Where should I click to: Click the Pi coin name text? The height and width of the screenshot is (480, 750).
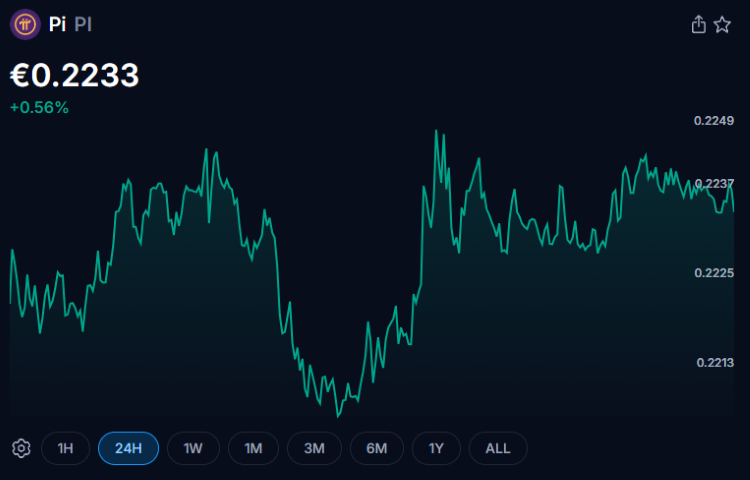pos(57,24)
